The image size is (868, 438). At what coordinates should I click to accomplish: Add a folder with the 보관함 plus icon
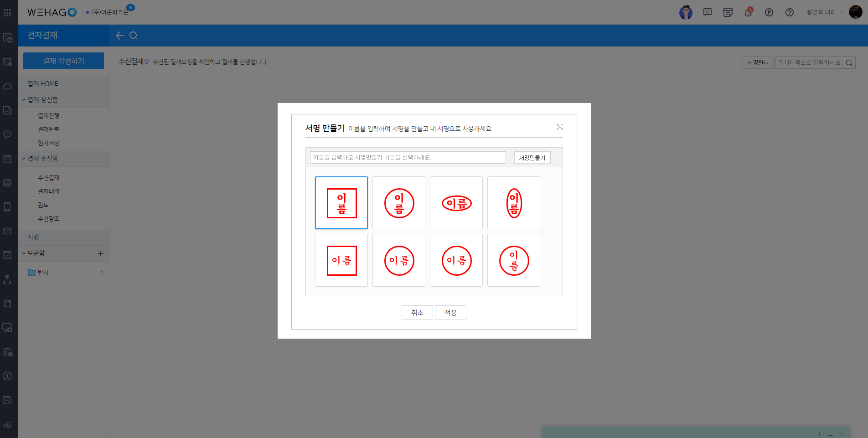101,253
